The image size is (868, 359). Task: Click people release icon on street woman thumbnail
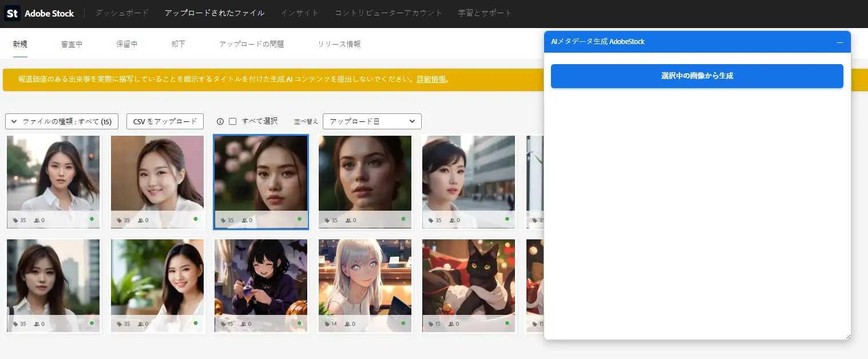[x=37, y=220]
